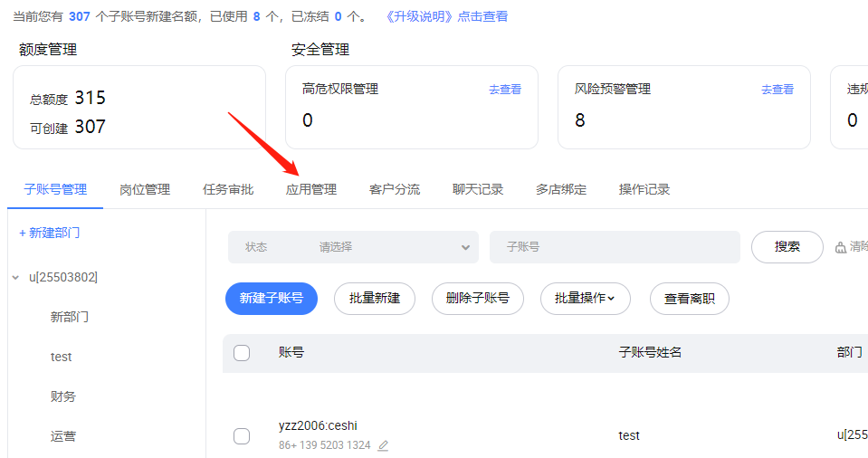
Task: Switch to the 应用管理 tab
Action: pos(311,189)
